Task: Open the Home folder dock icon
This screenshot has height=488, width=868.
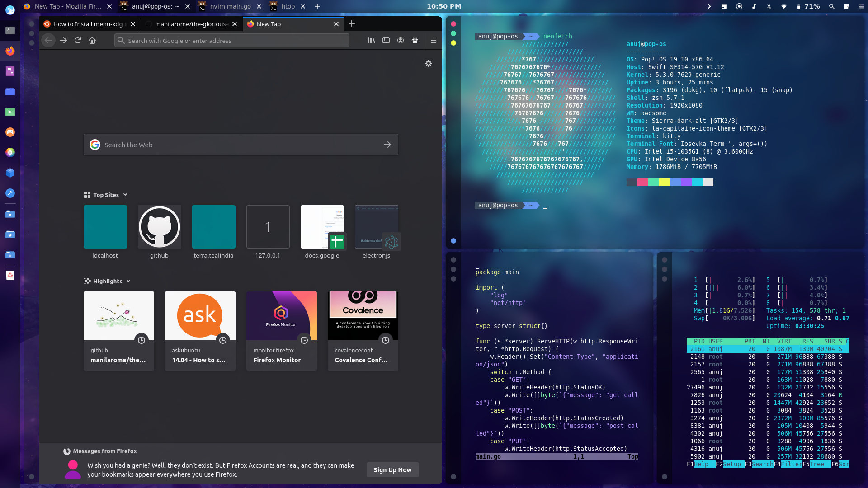Action: (x=10, y=214)
